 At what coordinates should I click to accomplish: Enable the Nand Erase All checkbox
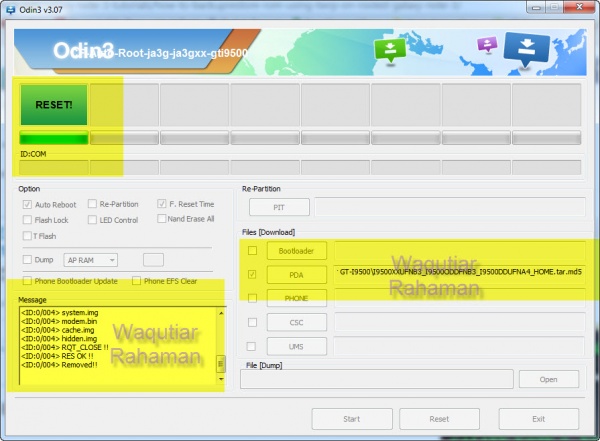(x=162, y=219)
